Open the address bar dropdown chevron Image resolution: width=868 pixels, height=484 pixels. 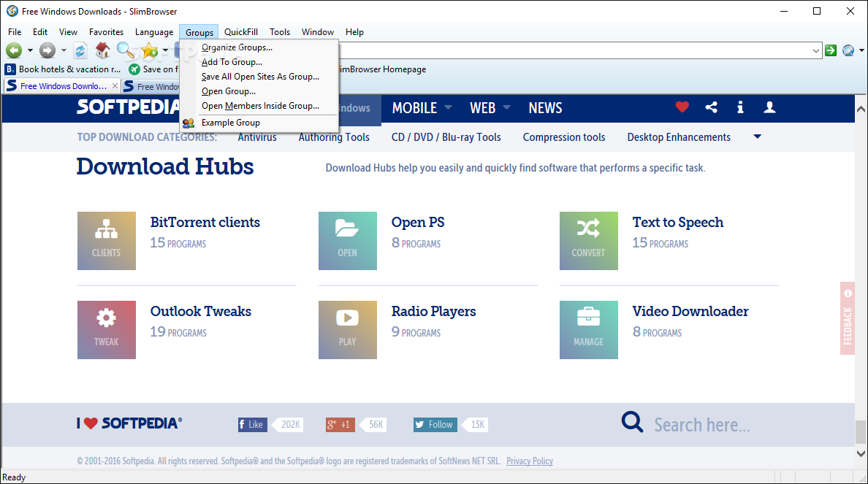click(x=815, y=51)
